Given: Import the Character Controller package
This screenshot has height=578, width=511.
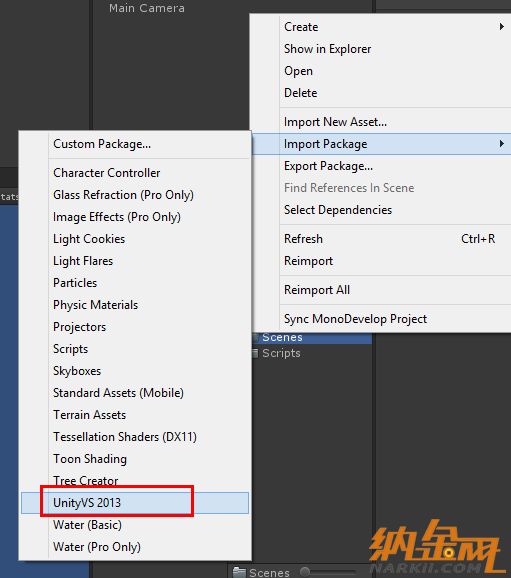Looking at the screenshot, I should pyautogui.click(x=135, y=173).
